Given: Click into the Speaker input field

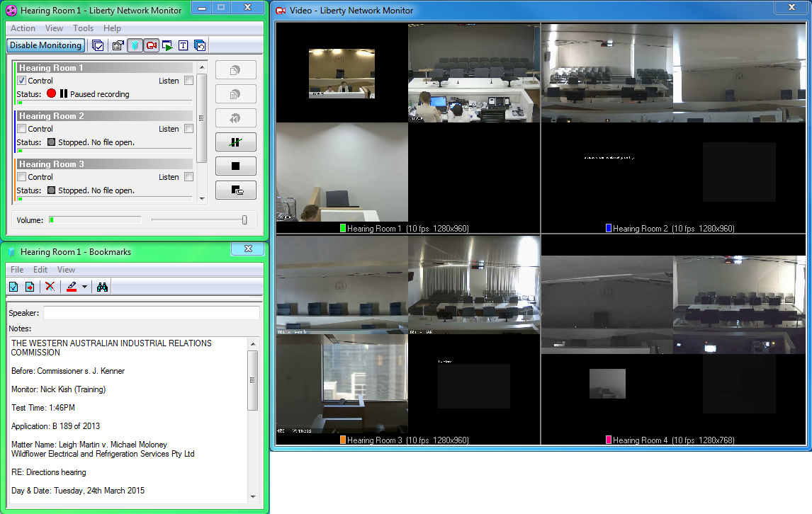Looking at the screenshot, I should (151, 313).
